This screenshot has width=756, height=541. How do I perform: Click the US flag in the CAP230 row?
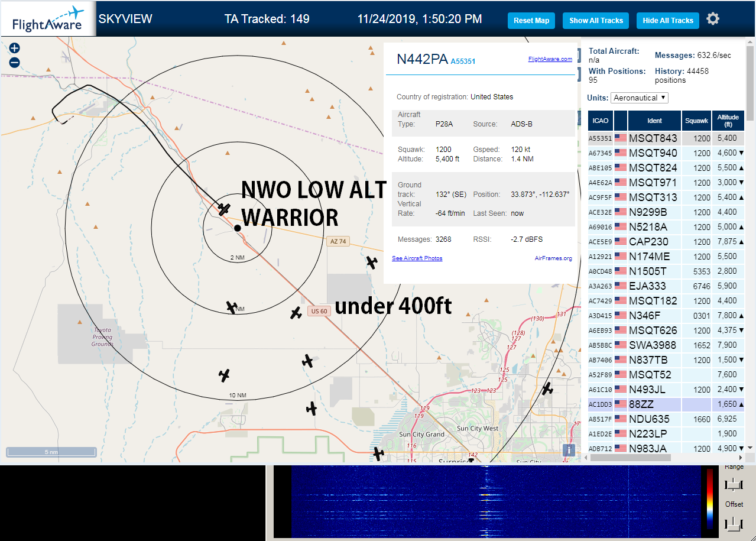point(621,242)
